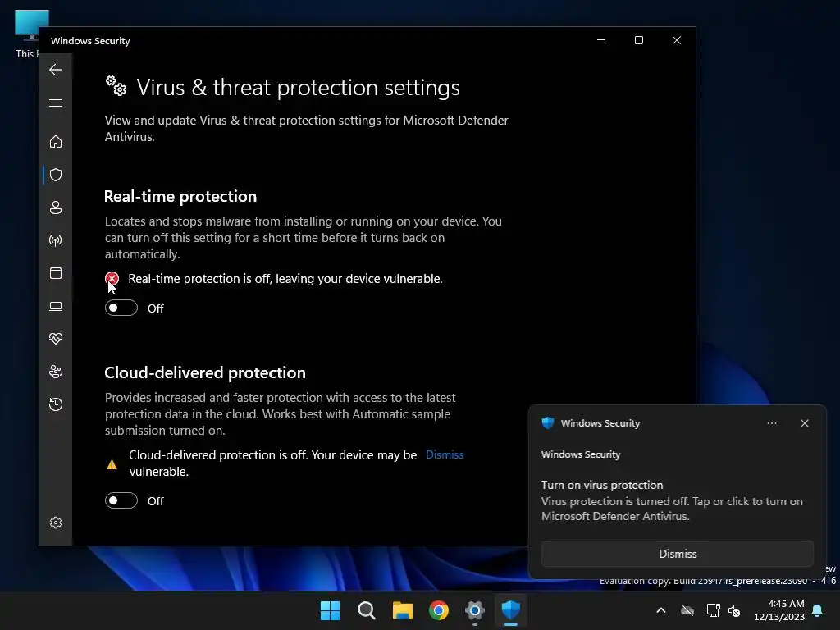Image resolution: width=840 pixels, height=630 pixels.
Task: Click Dismiss button in notification
Action: [677, 554]
